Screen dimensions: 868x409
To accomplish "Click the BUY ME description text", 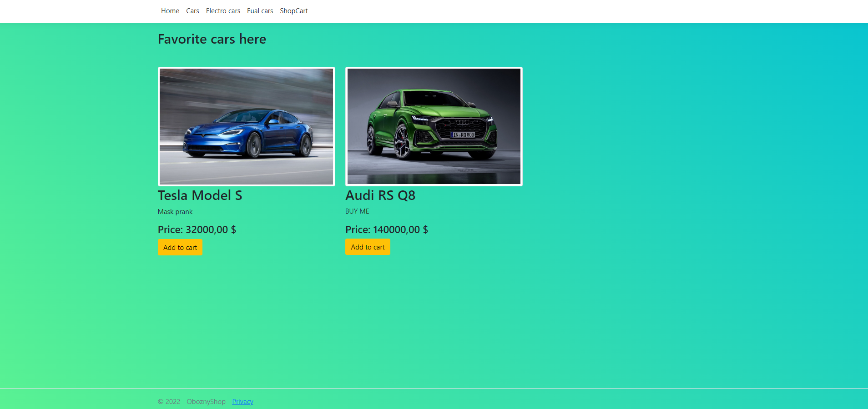I will pos(357,211).
